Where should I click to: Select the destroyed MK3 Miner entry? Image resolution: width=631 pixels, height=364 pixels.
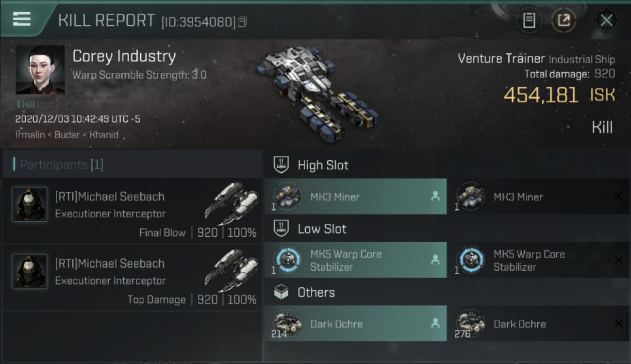coord(538,197)
